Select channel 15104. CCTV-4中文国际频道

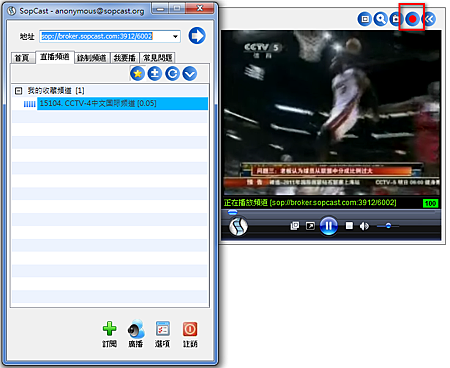point(122,104)
